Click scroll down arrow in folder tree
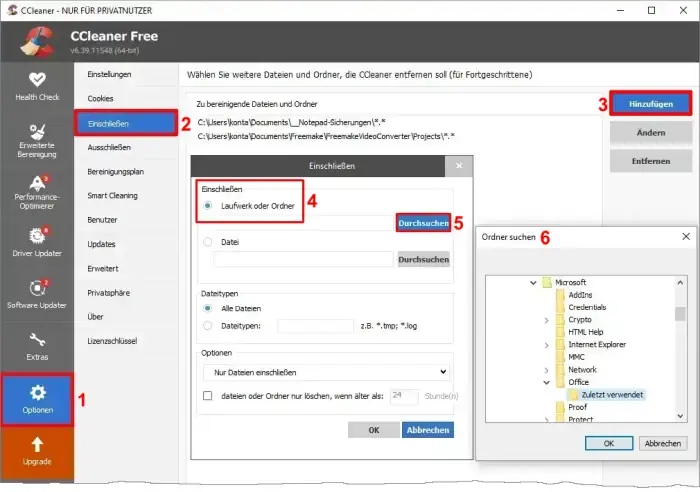The width and height of the screenshot is (700, 492). 680,416
